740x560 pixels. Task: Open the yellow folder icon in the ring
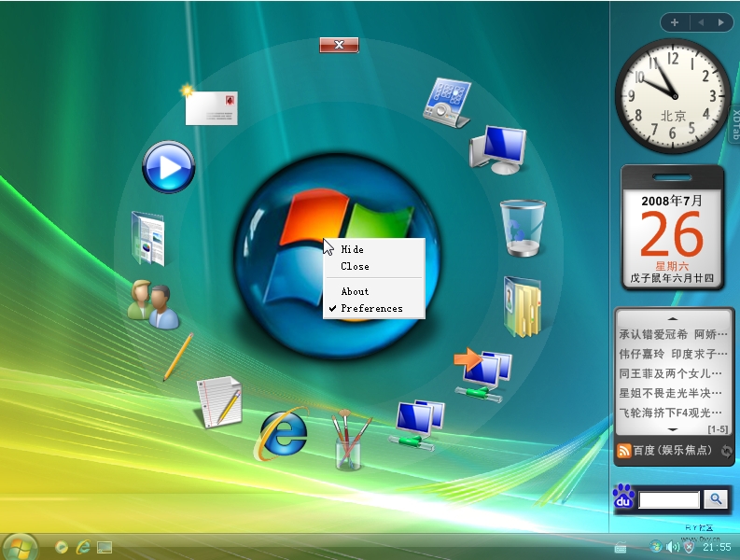[x=522, y=307]
